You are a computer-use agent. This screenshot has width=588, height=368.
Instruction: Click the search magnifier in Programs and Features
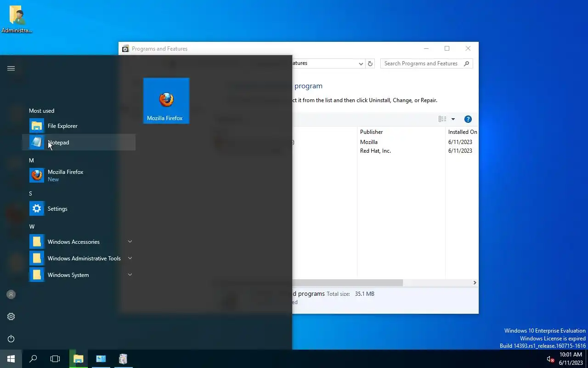(x=467, y=63)
